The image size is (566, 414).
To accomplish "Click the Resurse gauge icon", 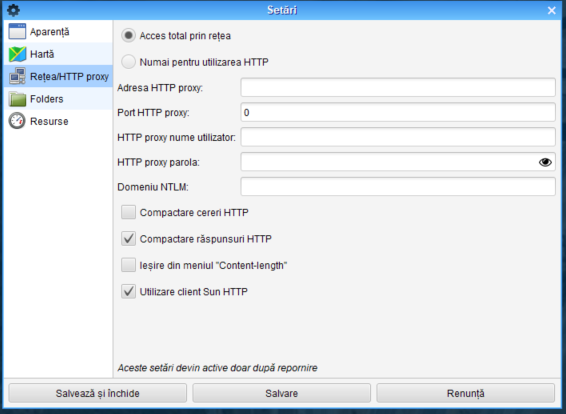I will pyautogui.click(x=17, y=121).
